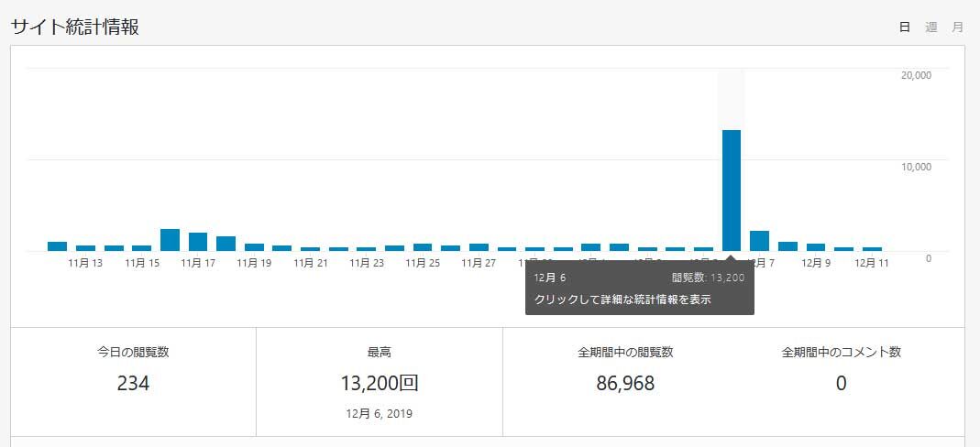Click the 12月 9 x-axis label

(816, 264)
